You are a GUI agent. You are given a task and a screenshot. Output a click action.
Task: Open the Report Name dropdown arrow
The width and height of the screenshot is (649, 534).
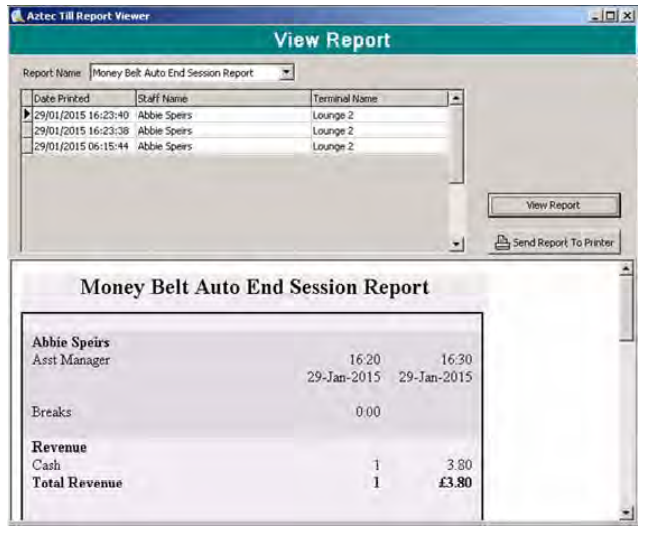click(x=286, y=72)
